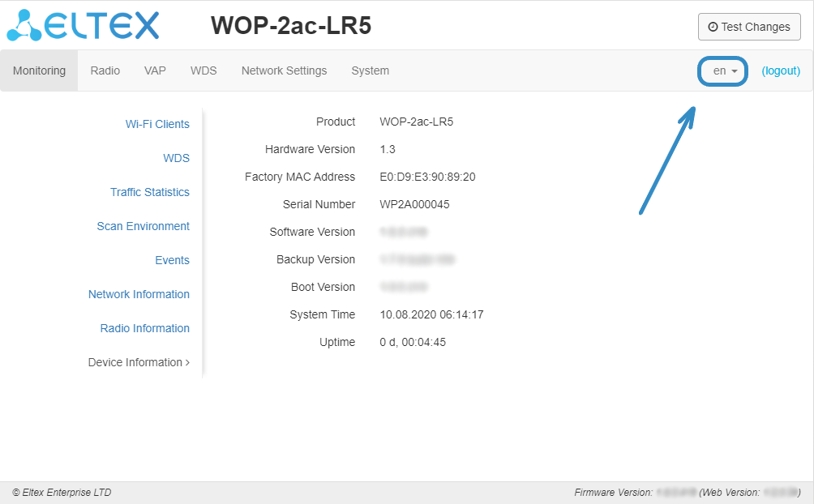The width and height of the screenshot is (814, 504).
Task: Click the Factory MAC Address label
Action: coord(299,177)
